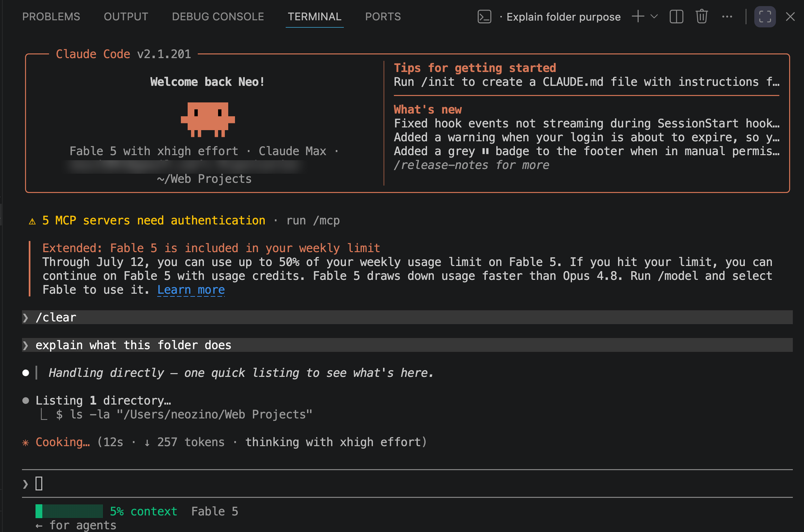This screenshot has height=532, width=804.
Task: Click the '~/Web Projects' path
Action: (204, 179)
